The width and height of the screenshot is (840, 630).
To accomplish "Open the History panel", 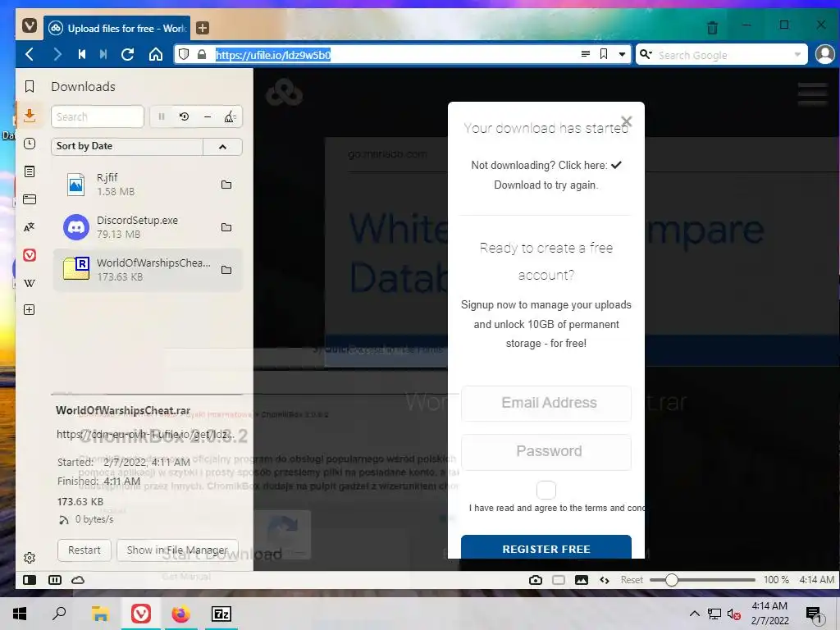I will click(30, 144).
